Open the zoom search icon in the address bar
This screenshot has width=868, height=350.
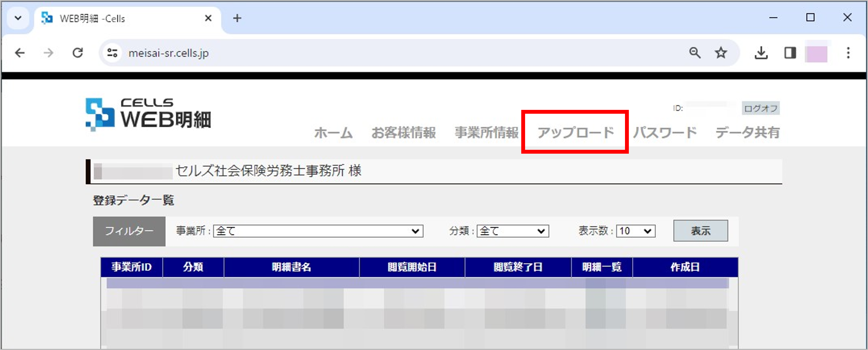[695, 53]
